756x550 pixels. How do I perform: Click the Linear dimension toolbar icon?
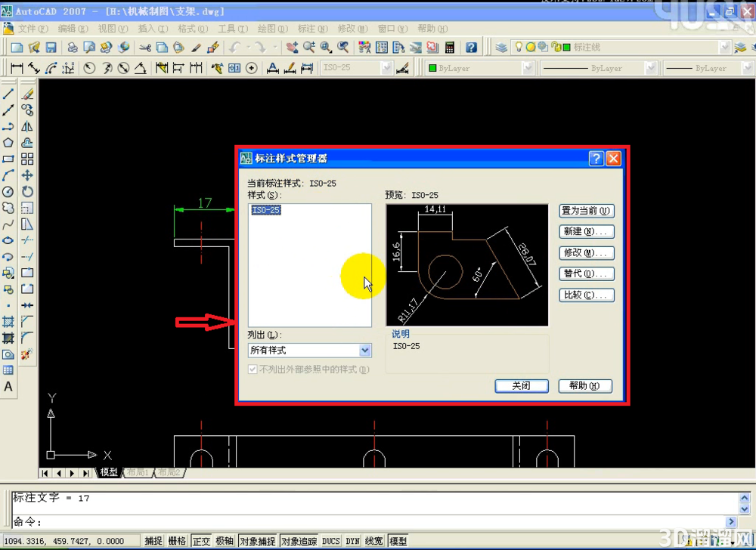[x=17, y=69]
